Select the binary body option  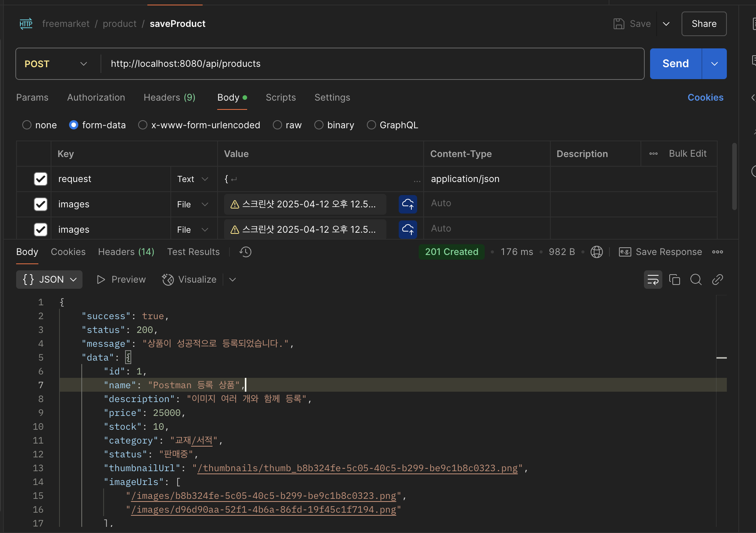coord(319,125)
